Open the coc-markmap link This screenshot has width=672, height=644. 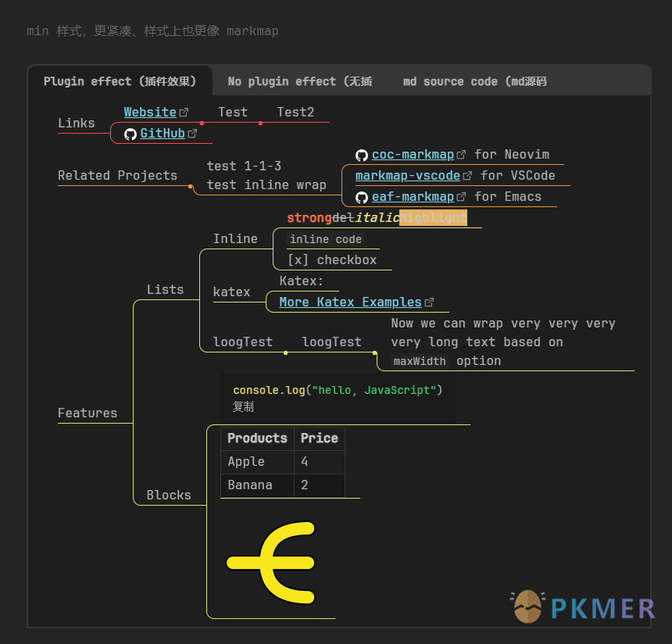[x=413, y=154]
